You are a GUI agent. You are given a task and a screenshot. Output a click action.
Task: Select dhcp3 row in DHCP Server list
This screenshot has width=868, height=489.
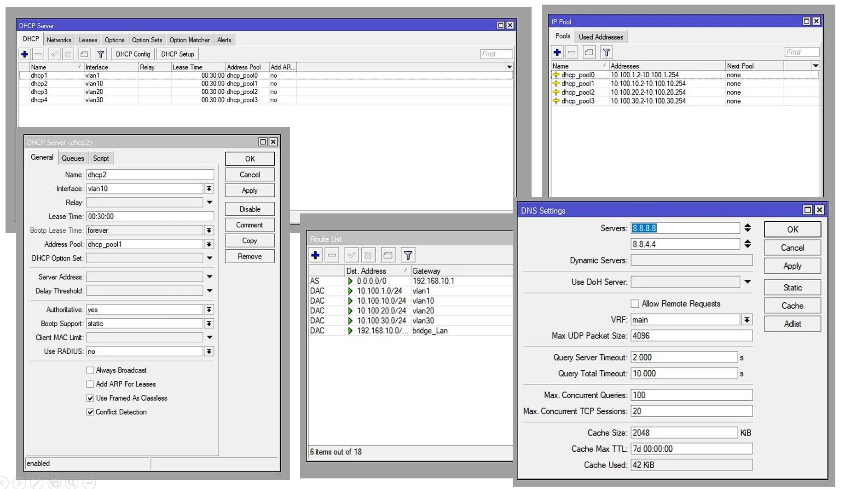click(266, 92)
